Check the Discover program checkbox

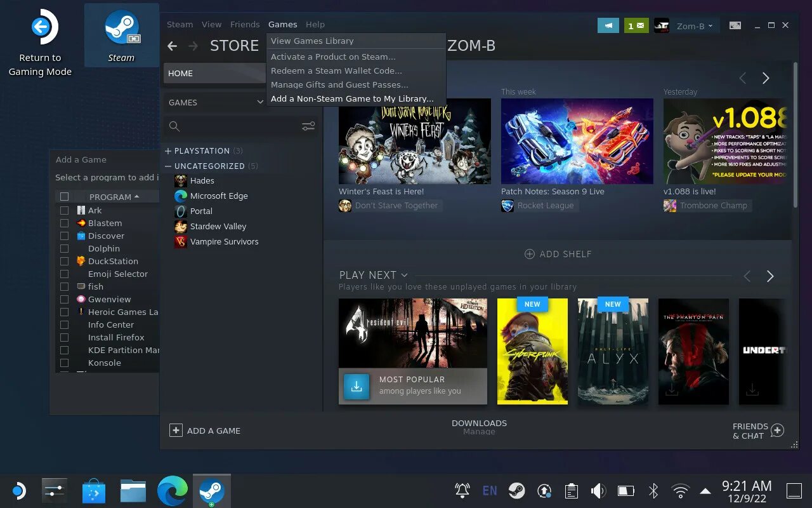(x=64, y=236)
